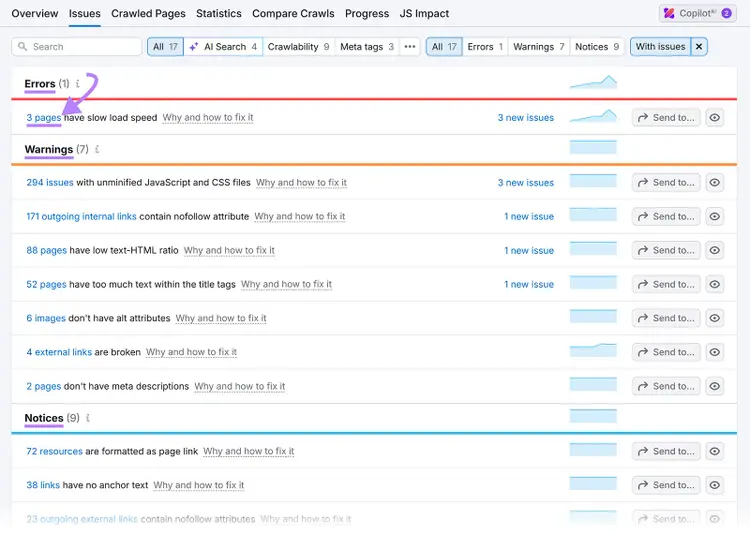This screenshot has height=534, width=750.
Task: Open the three-dots more categories menu
Action: 410,46
